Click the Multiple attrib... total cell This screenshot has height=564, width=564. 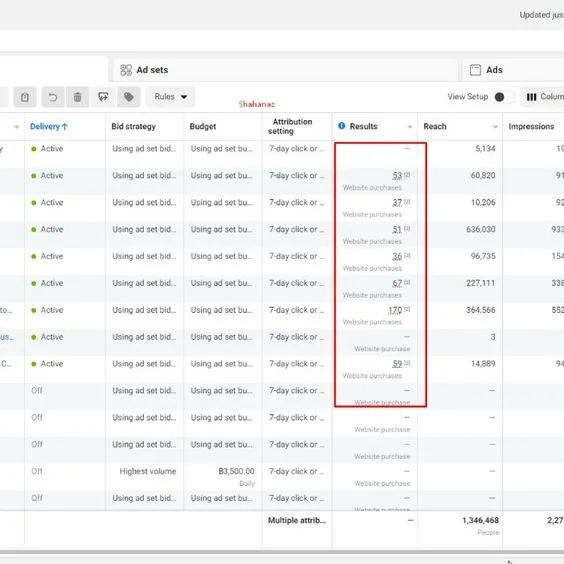click(x=297, y=520)
